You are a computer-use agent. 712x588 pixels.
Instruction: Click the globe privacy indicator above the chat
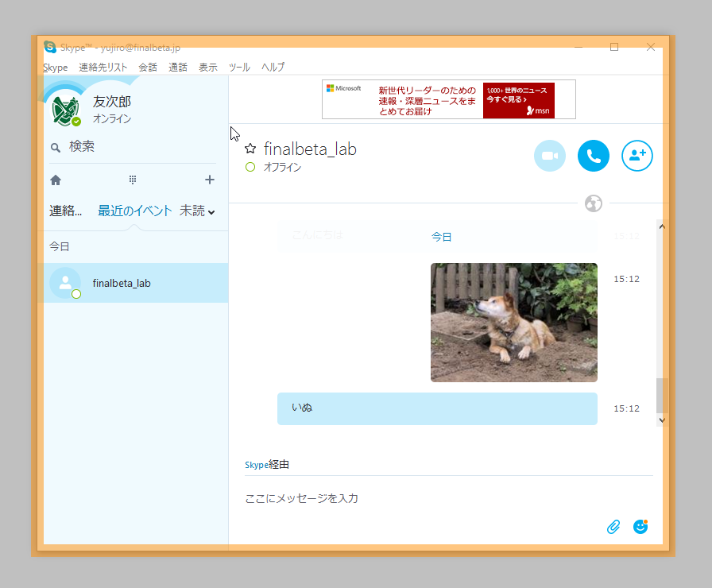tap(593, 203)
